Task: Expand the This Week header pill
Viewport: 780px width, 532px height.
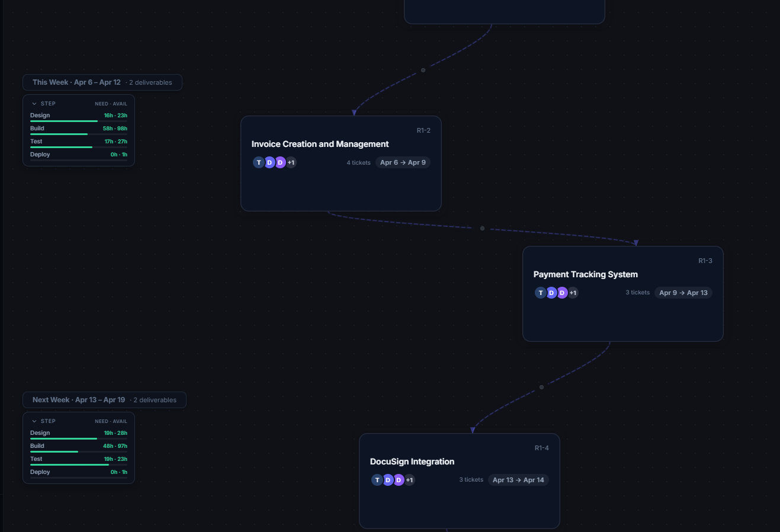Action: (101, 82)
